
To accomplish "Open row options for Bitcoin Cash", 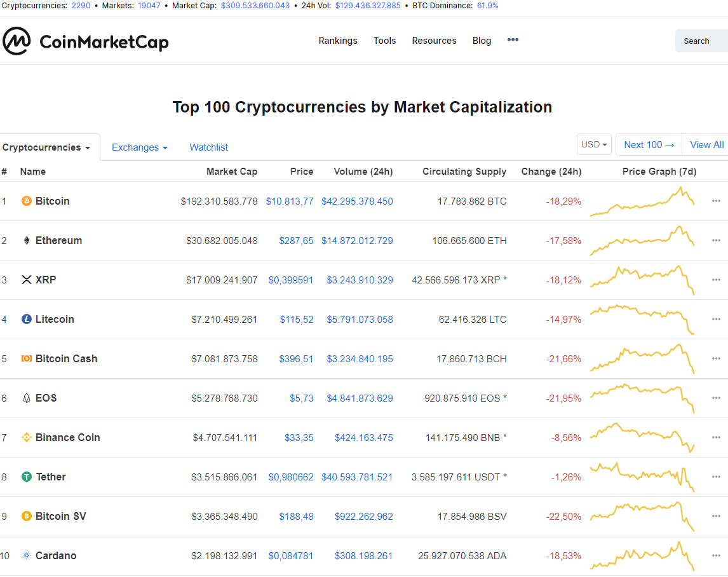I will coord(716,358).
